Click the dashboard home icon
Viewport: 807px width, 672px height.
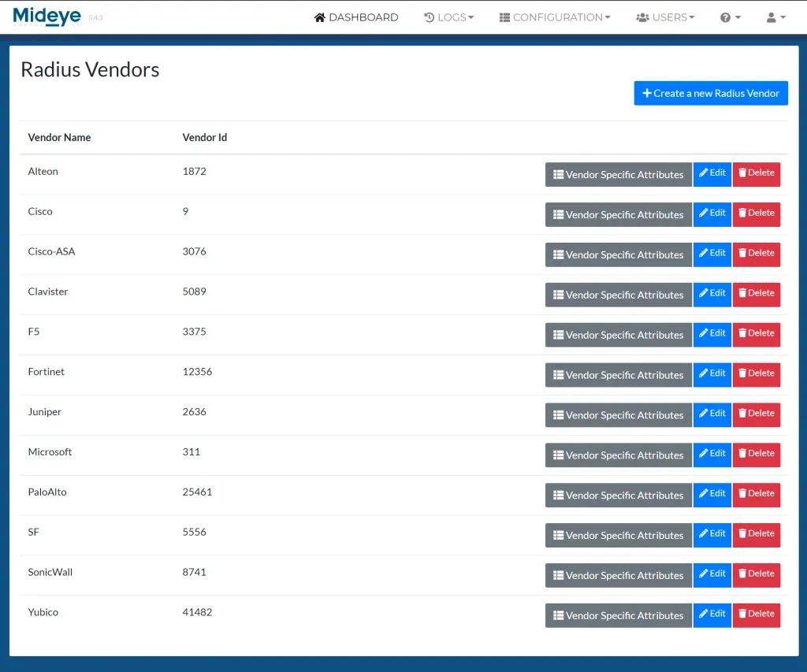[320, 17]
